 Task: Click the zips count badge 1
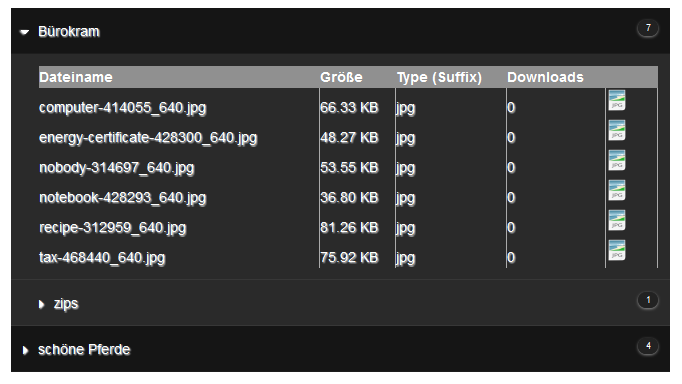point(648,300)
